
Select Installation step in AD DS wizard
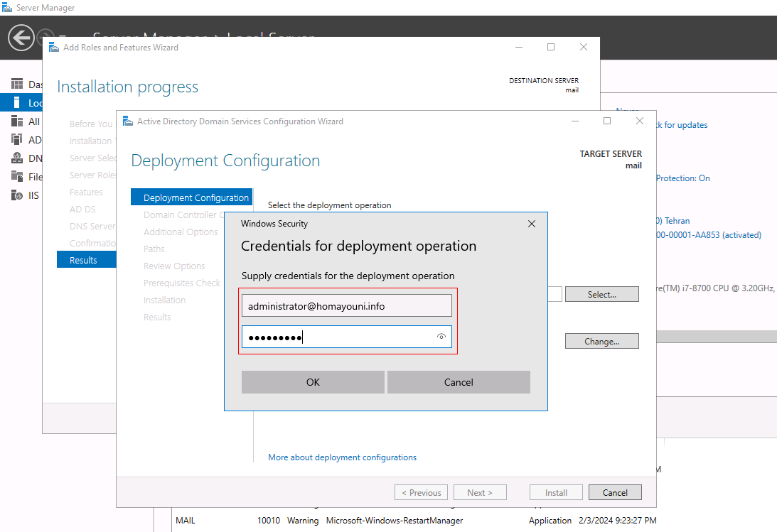click(164, 300)
